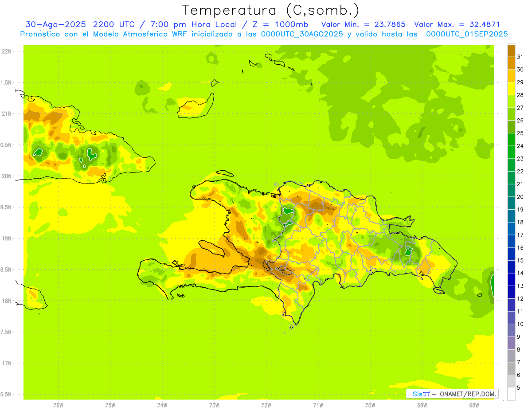The image size is (532, 411).
Task: Click the "20N" latitude axis label
Action: (x=7, y=176)
